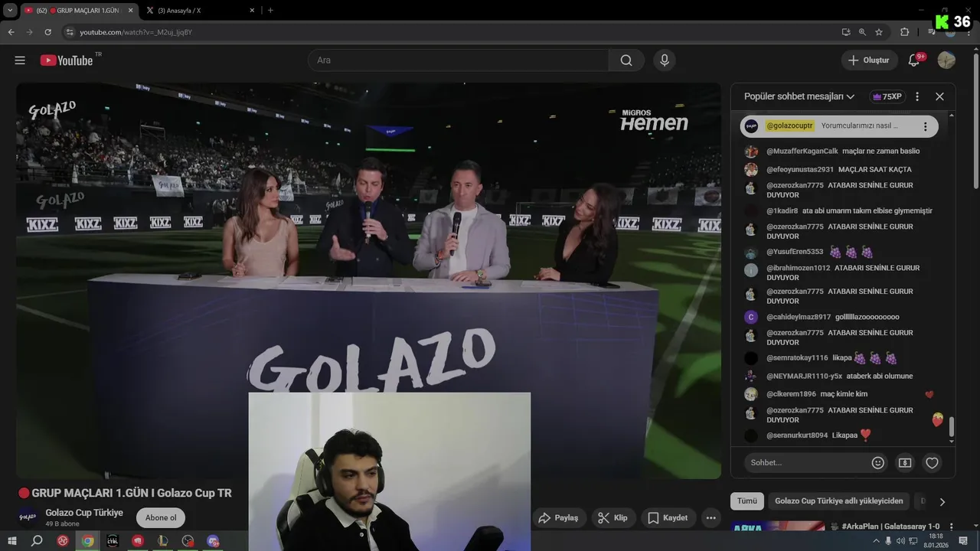
Task: Click the Kaydet save button
Action: tap(668, 518)
